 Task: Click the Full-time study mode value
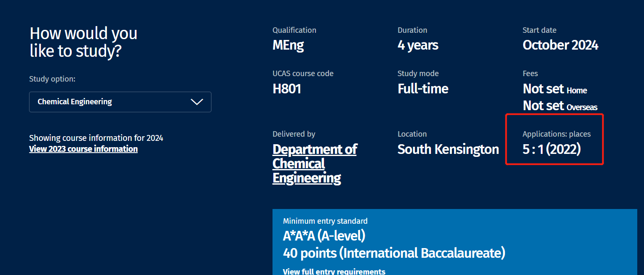pos(423,88)
